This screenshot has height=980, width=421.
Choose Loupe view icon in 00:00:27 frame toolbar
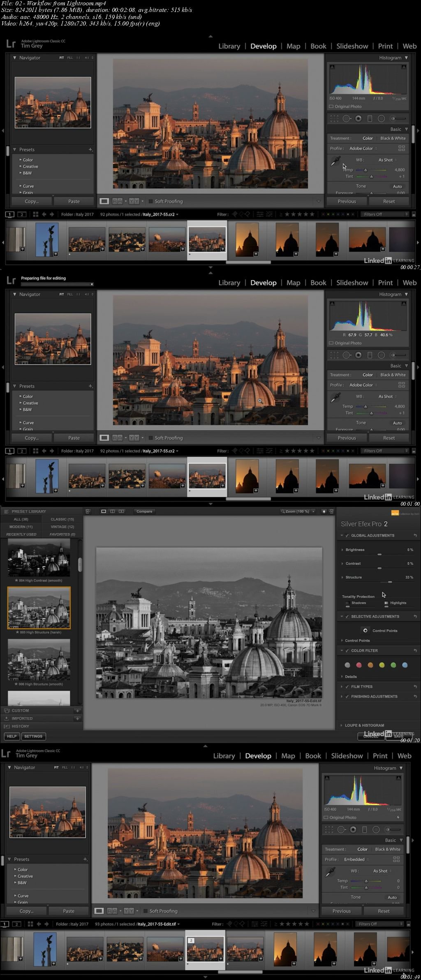coord(104,201)
